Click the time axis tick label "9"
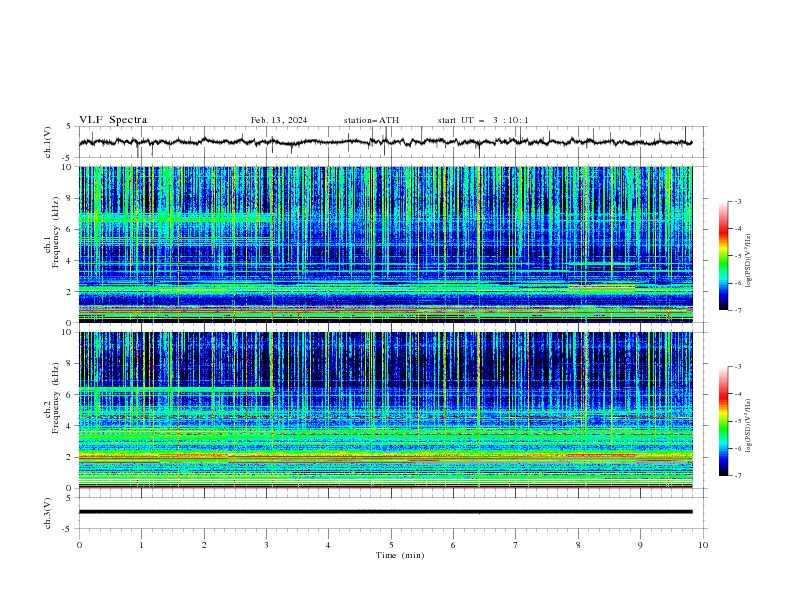792x612 pixels. coord(640,545)
